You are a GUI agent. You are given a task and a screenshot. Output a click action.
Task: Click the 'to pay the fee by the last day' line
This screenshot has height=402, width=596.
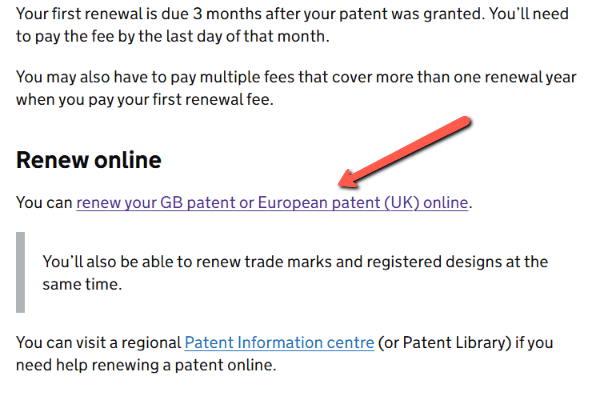(x=173, y=36)
